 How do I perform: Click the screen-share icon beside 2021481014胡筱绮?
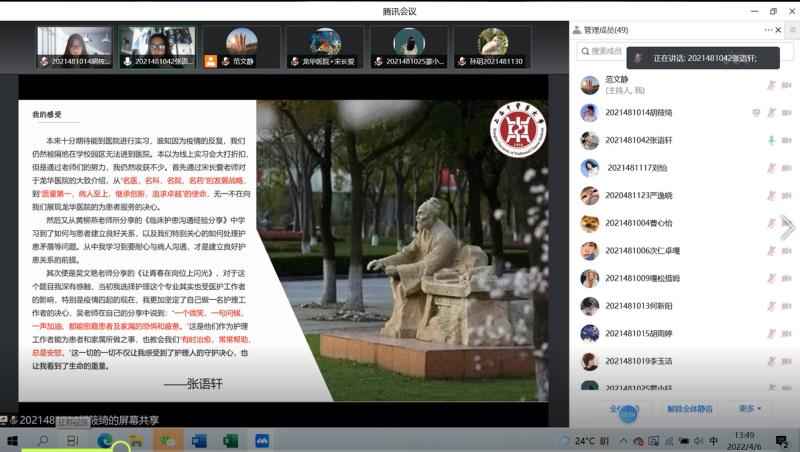(756, 113)
